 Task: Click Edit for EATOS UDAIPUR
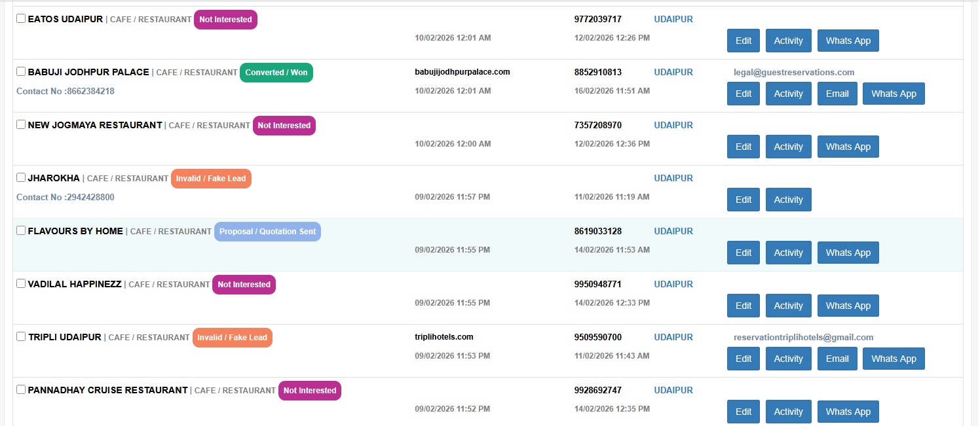coord(744,41)
